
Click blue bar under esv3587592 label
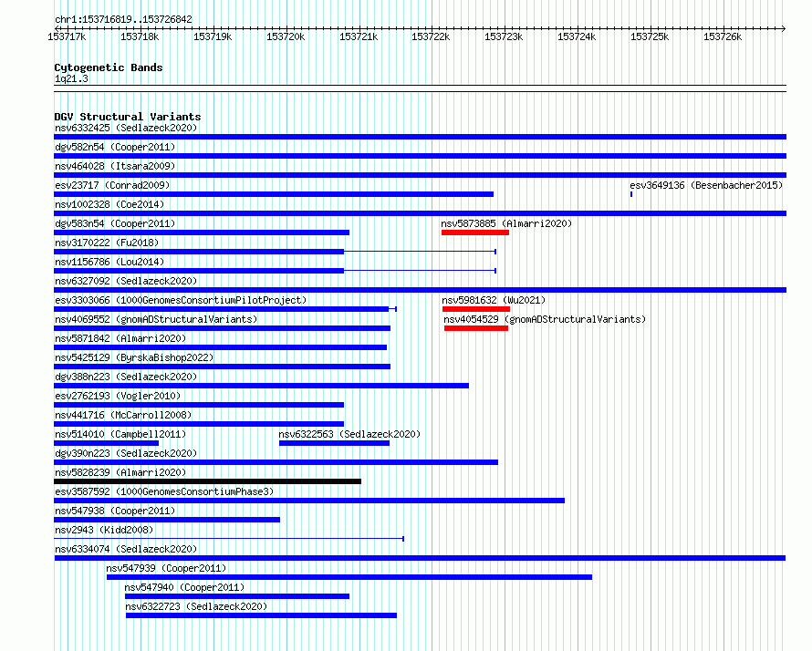[309, 501]
